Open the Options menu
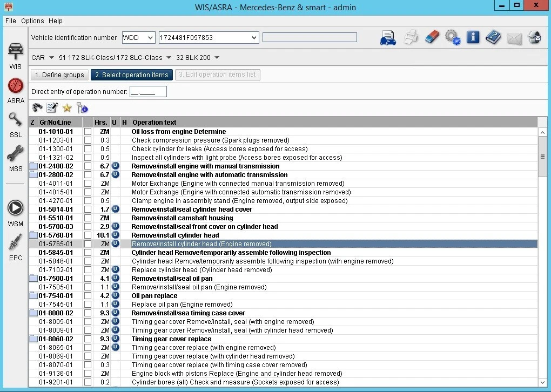 [32, 21]
